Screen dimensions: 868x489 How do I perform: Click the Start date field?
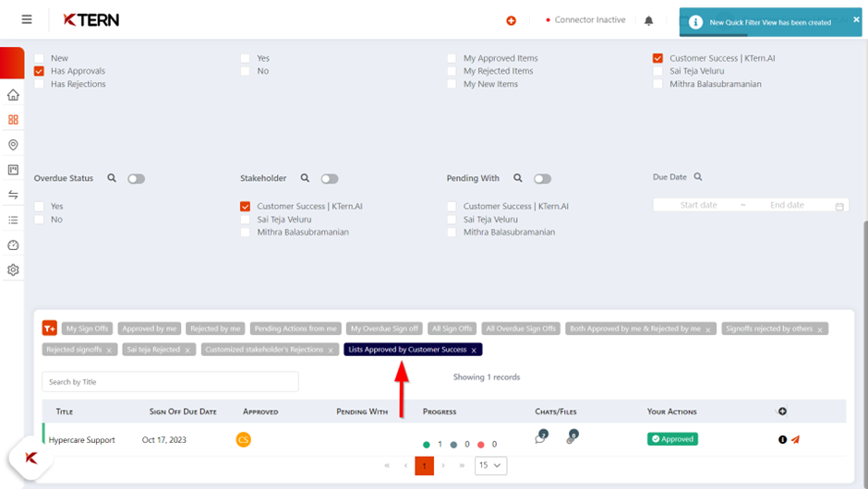pos(699,205)
